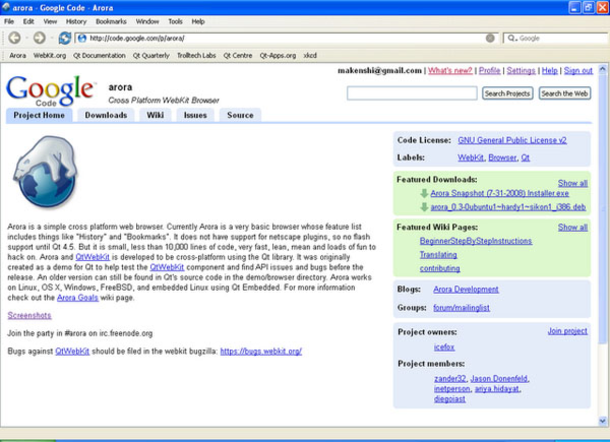The height and width of the screenshot is (442, 610).
Task: Open project owner icefox profile
Action: (444, 347)
